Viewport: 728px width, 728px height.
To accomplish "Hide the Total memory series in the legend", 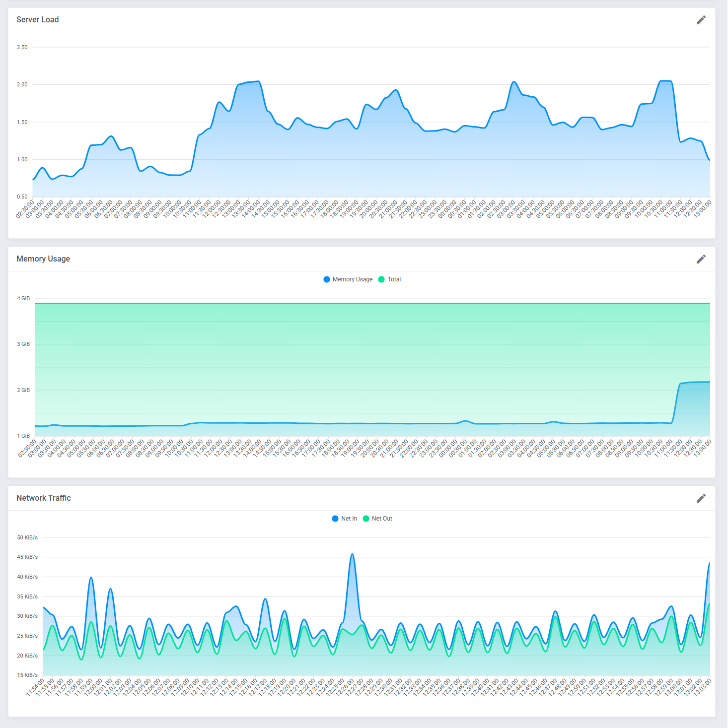I will [380, 279].
